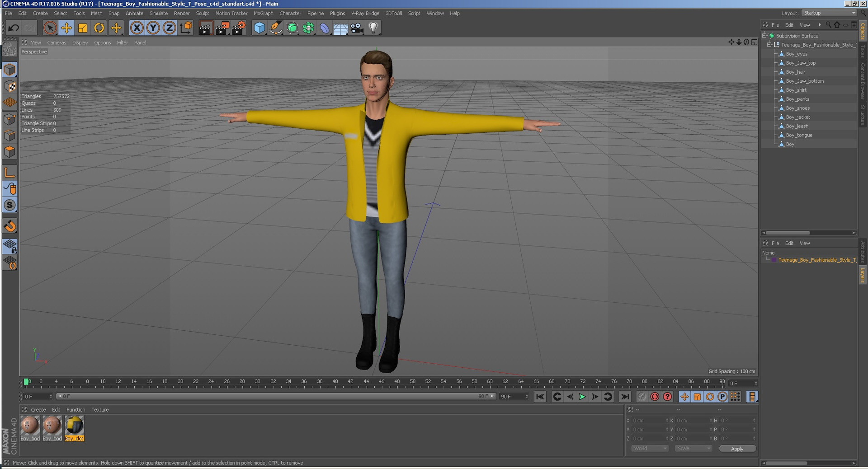
Task: Toggle Y axis lock
Action: (x=153, y=28)
